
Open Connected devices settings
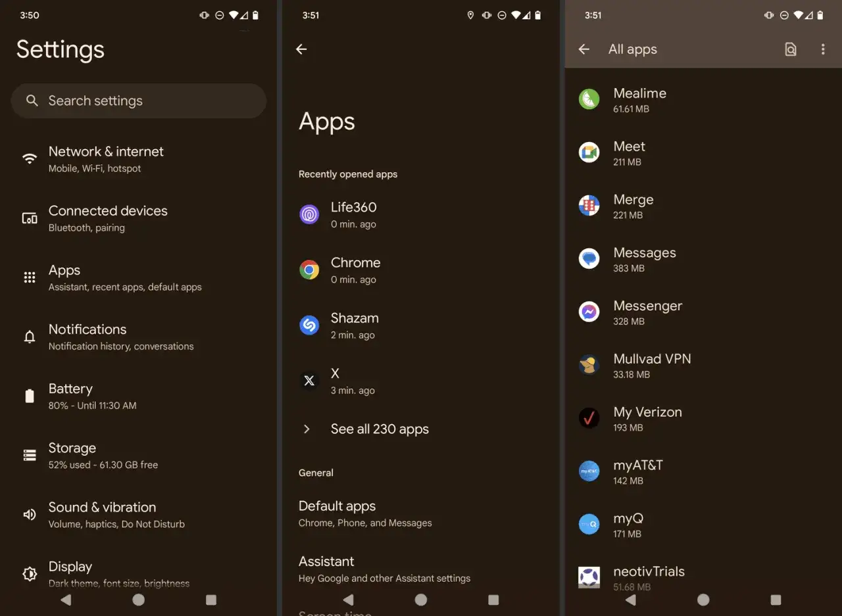point(139,218)
